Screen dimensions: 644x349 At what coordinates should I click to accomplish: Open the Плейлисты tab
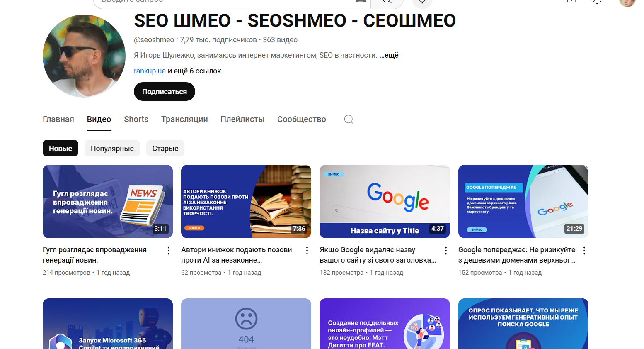pyautogui.click(x=242, y=119)
